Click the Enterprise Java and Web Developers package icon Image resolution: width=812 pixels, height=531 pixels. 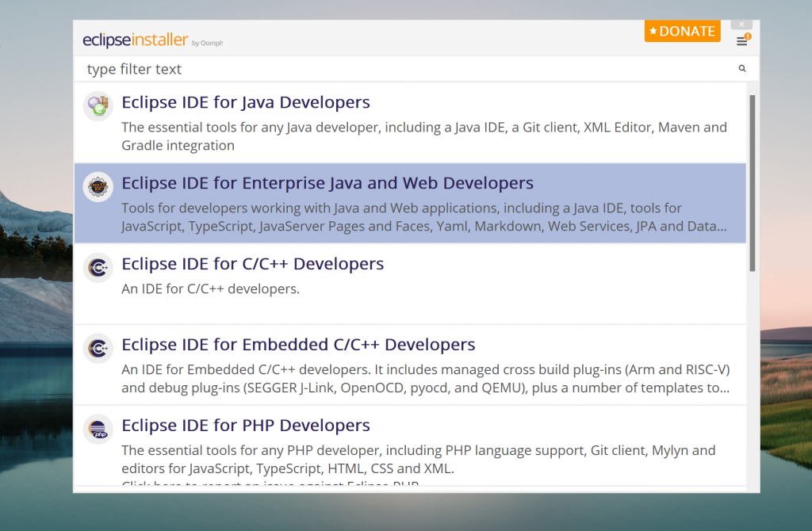point(98,186)
